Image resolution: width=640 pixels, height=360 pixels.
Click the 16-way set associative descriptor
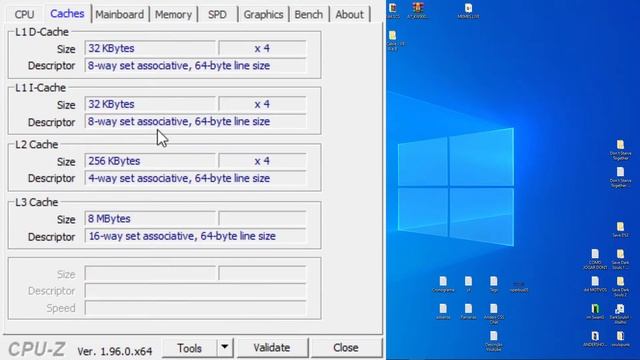click(x=195, y=236)
